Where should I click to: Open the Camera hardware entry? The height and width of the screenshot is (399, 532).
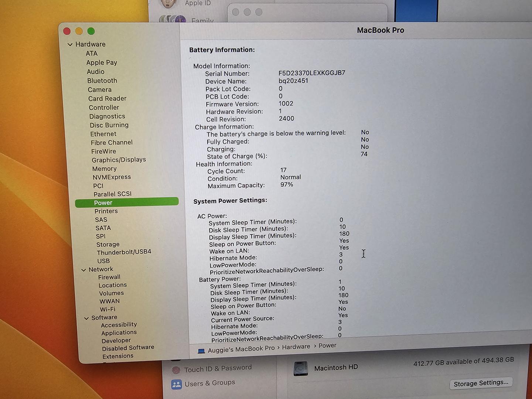tap(100, 89)
